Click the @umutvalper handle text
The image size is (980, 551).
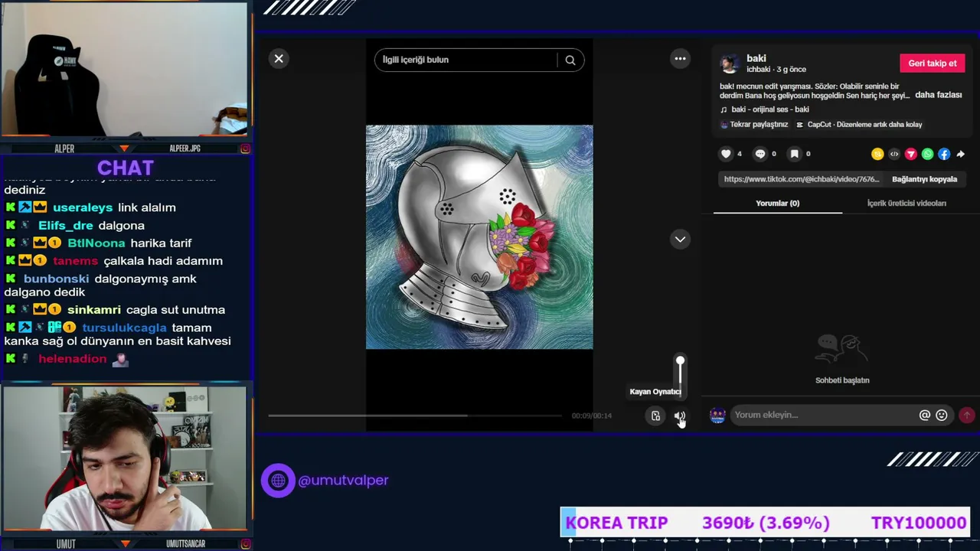coord(343,481)
